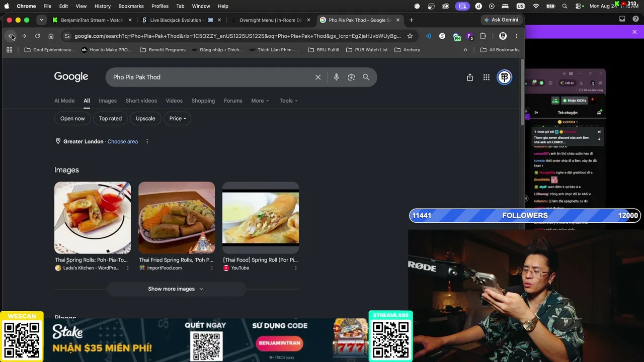Click the Ask Gemini button

point(501,20)
